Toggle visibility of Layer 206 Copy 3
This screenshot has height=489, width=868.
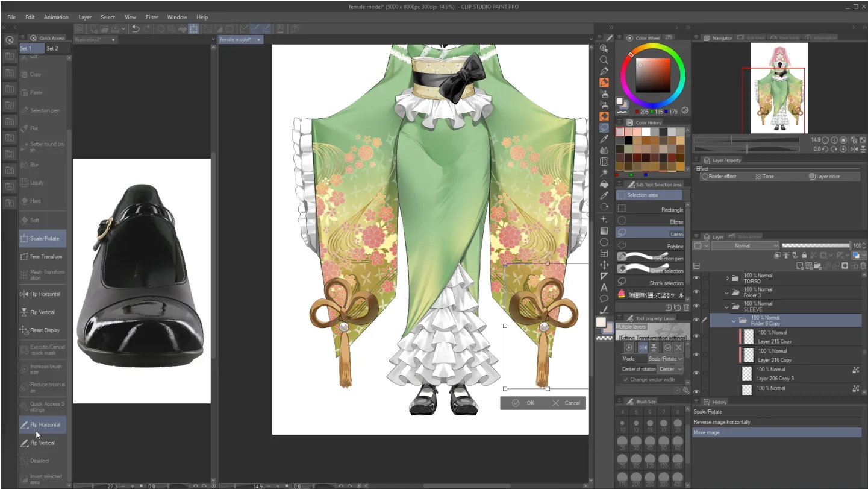click(696, 373)
